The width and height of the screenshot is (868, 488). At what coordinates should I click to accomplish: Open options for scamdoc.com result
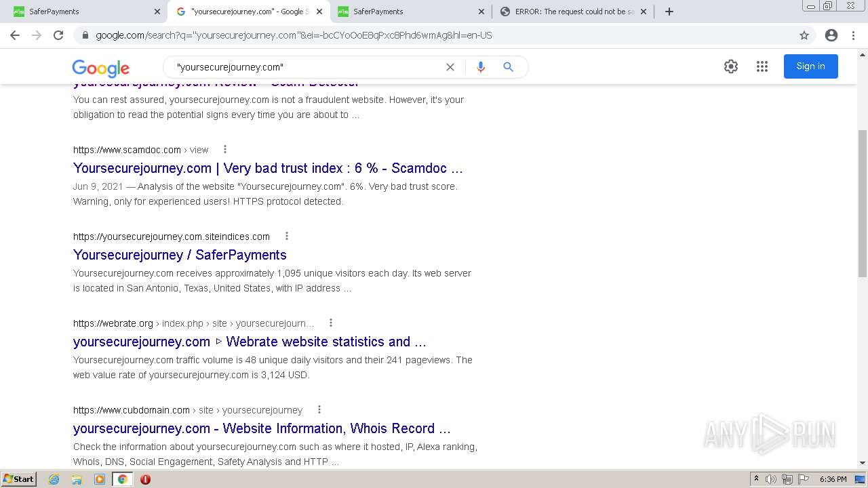click(225, 150)
